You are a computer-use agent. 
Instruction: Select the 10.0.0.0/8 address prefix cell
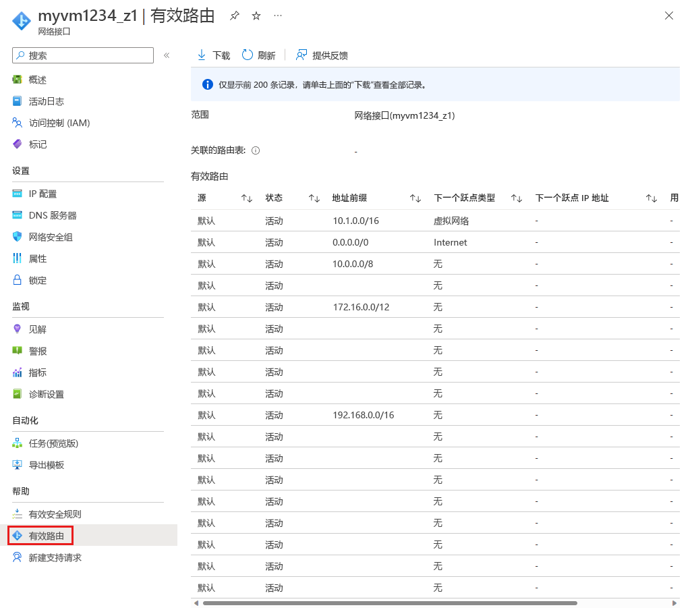pyautogui.click(x=353, y=264)
